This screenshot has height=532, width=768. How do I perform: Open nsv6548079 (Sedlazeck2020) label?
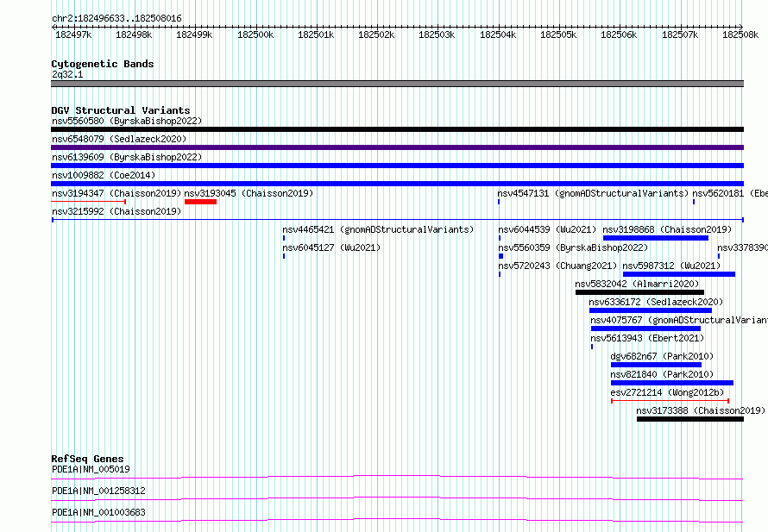(119, 139)
